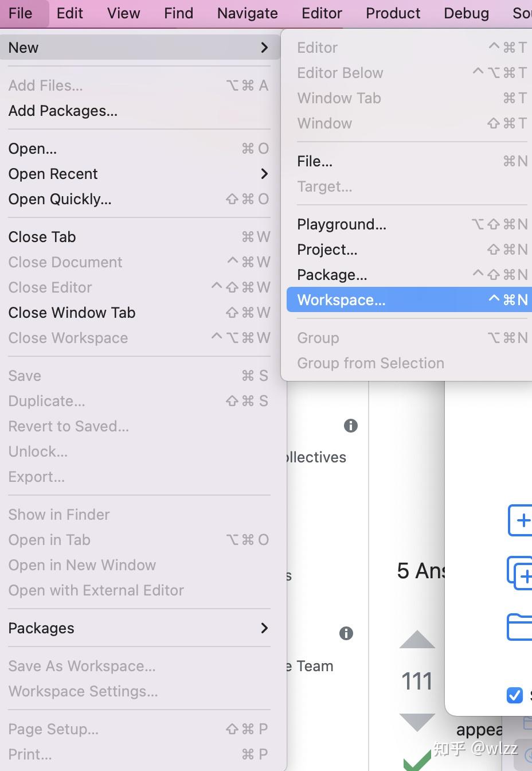Expand the Packages submenu
Screen dimensions: 532x771
click(264, 628)
